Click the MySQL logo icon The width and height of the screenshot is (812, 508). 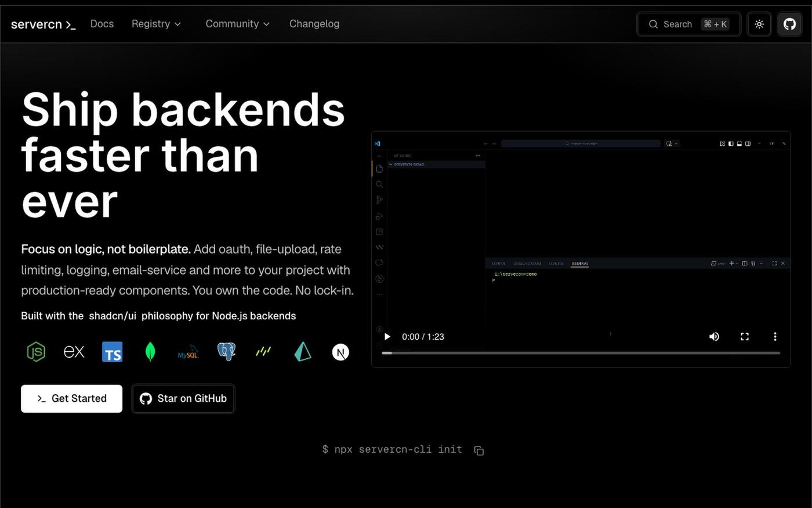(x=188, y=352)
